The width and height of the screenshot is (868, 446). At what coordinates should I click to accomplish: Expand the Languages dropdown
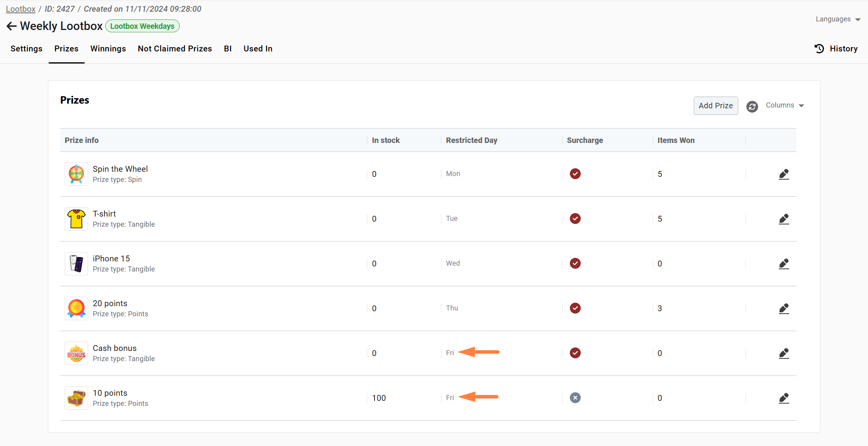pos(838,19)
